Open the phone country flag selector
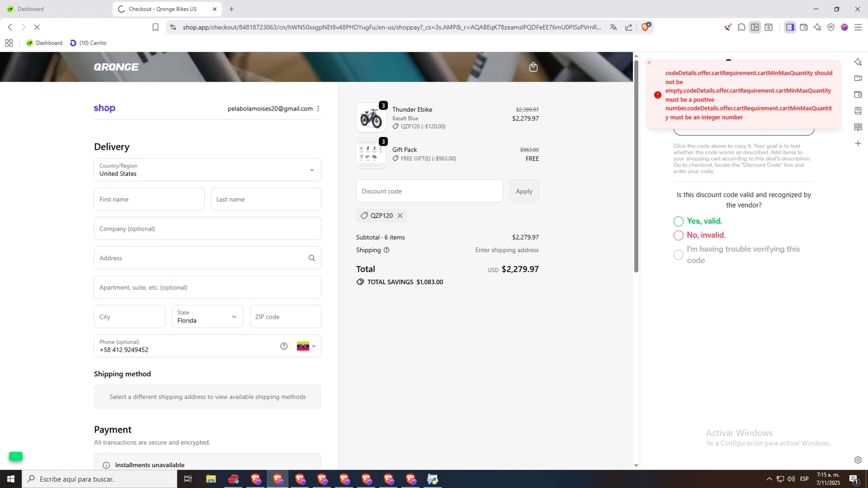Viewport: 868px width, 488px height. pos(306,346)
